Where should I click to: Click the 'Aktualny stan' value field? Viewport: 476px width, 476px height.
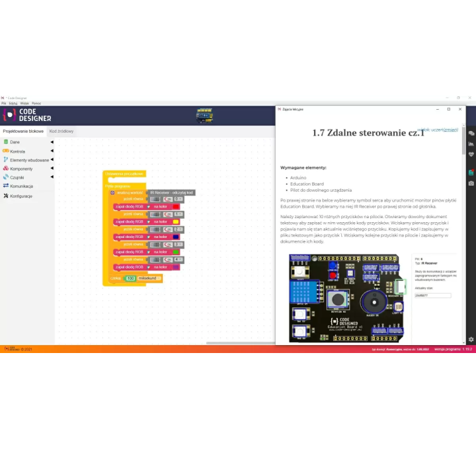click(x=432, y=296)
